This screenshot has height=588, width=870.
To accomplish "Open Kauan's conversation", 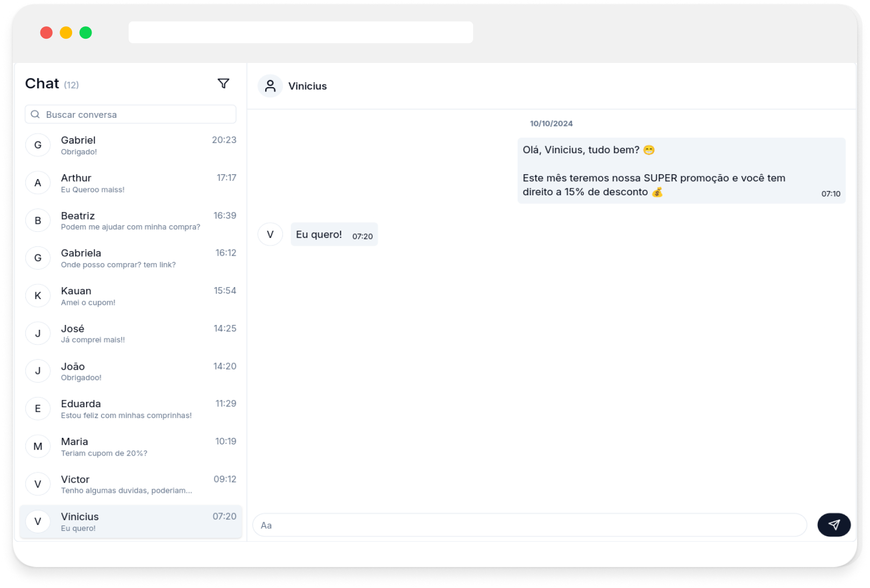I will 131,295.
